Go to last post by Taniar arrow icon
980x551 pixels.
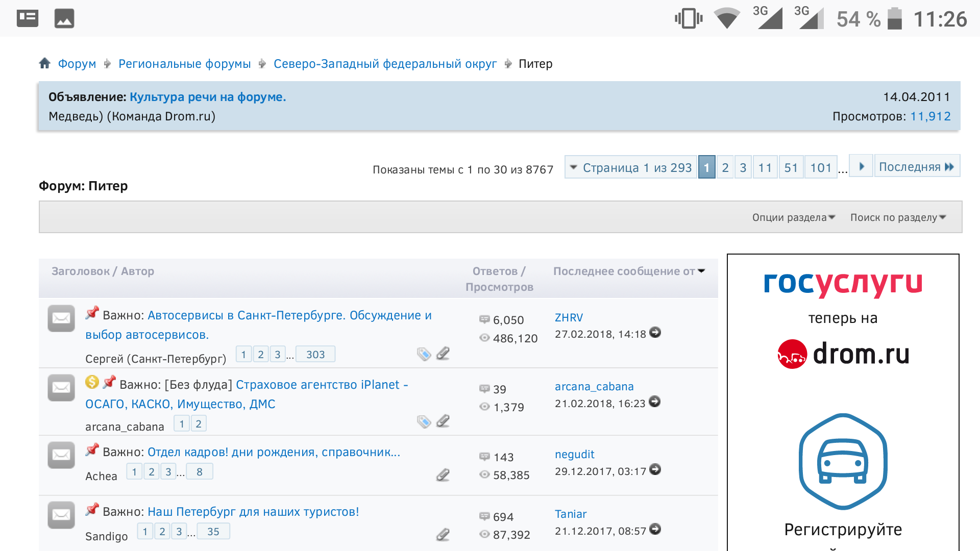tap(655, 529)
